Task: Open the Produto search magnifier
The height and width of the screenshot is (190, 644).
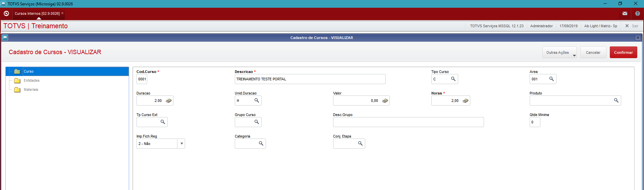Action: [x=616, y=101]
